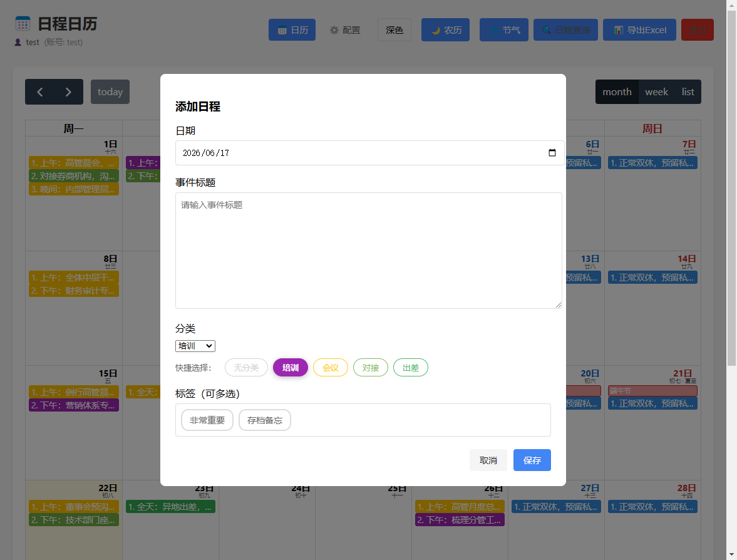Open event 1. 全天：异地出差 on 23日
Image resolution: width=737 pixels, height=560 pixels.
click(x=170, y=507)
